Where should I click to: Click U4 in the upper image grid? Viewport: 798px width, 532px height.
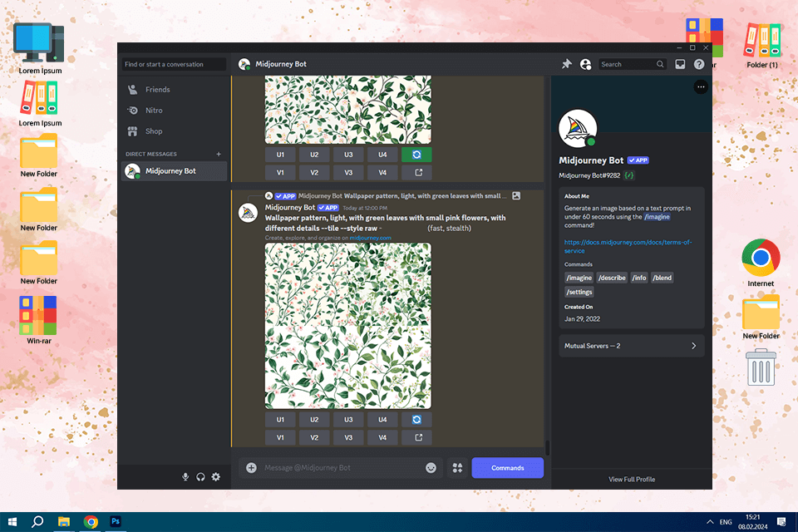point(382,155)
